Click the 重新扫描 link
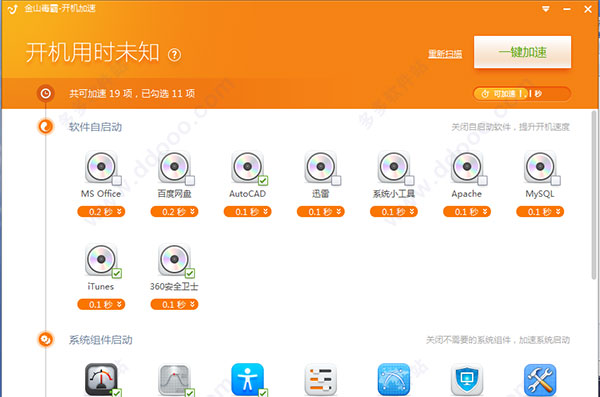 tap(445, 54)
